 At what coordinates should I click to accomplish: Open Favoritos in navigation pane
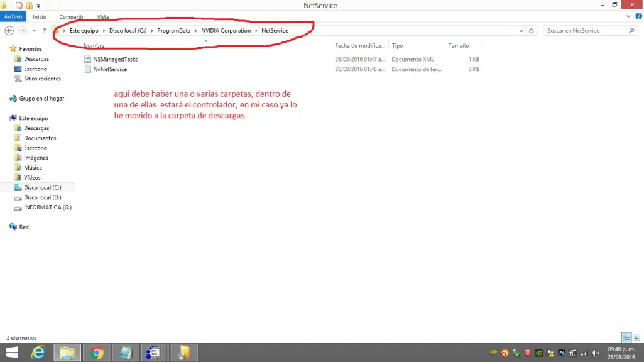tap(30, 49)
